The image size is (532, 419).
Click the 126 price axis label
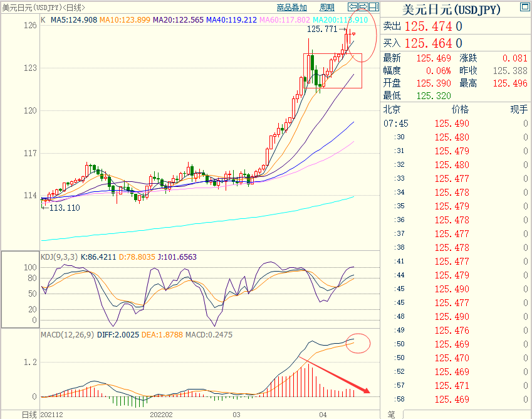(x=30, y=26)
